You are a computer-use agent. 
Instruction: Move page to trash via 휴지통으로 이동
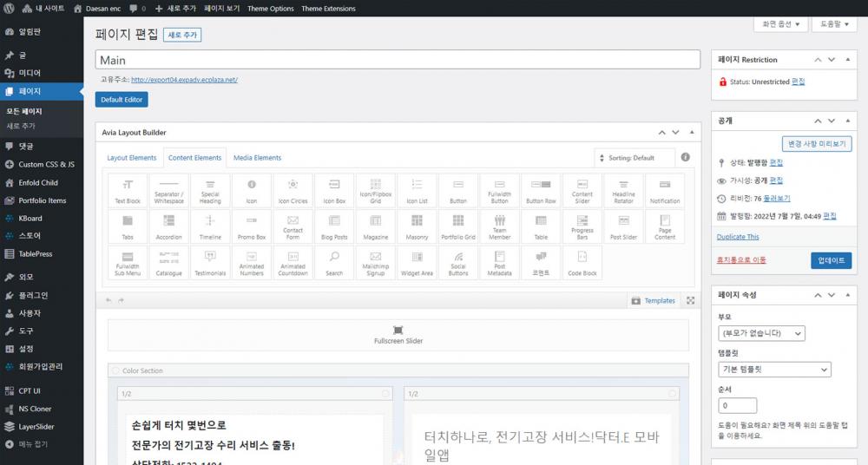[741, 259]
